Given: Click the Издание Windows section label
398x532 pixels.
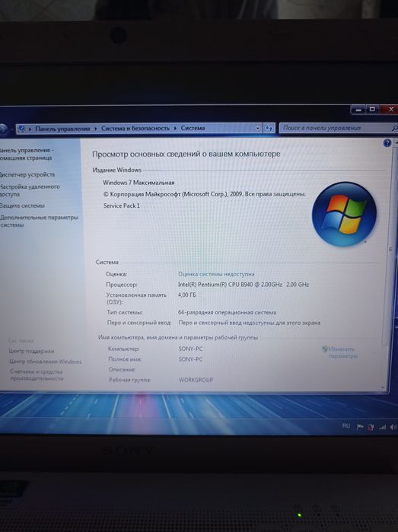Looking at the screenshot, I should tap(117, 170).
